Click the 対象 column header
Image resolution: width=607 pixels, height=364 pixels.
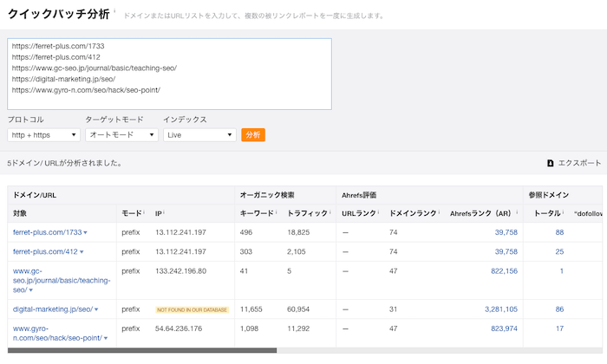20,213
